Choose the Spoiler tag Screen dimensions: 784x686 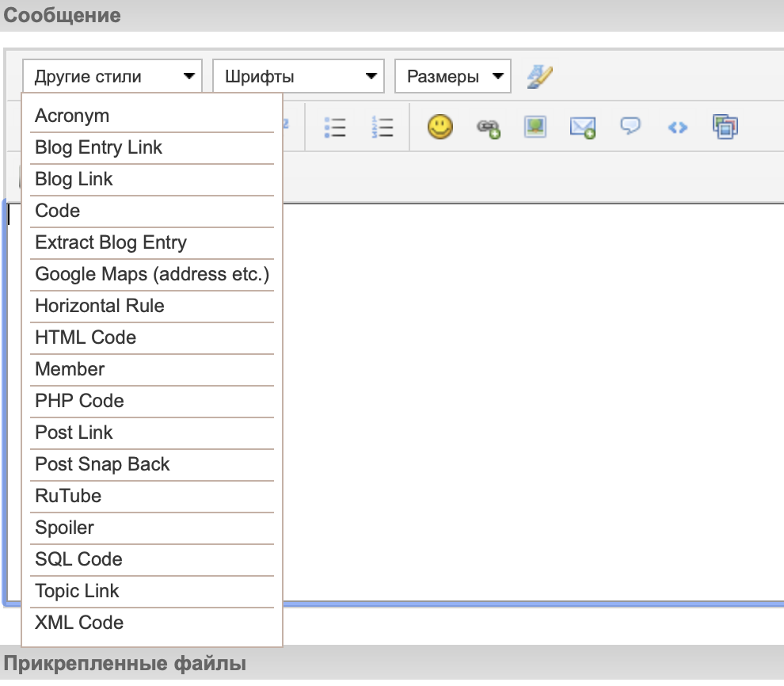point(152,528)
